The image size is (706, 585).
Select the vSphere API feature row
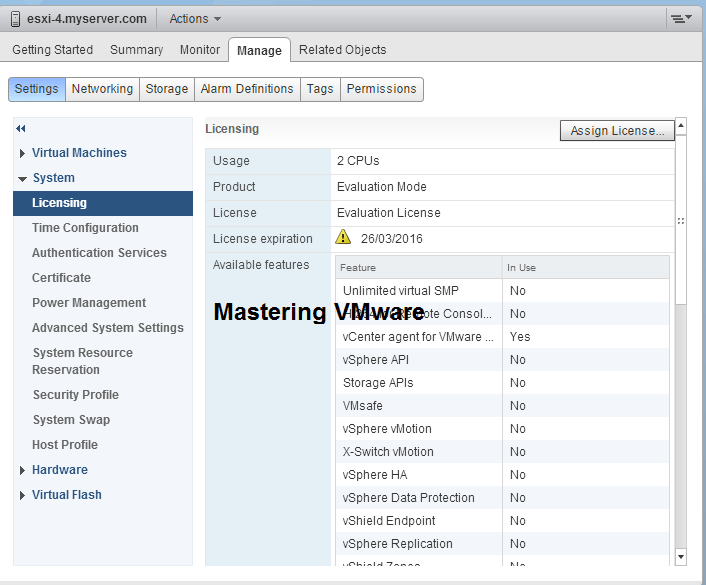[502, 359]
